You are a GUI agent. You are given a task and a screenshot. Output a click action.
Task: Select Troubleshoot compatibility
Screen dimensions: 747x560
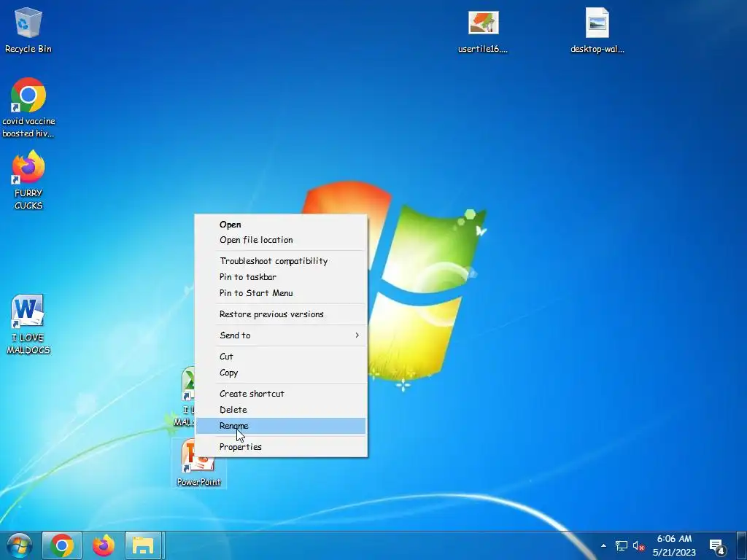pos(281,261)
